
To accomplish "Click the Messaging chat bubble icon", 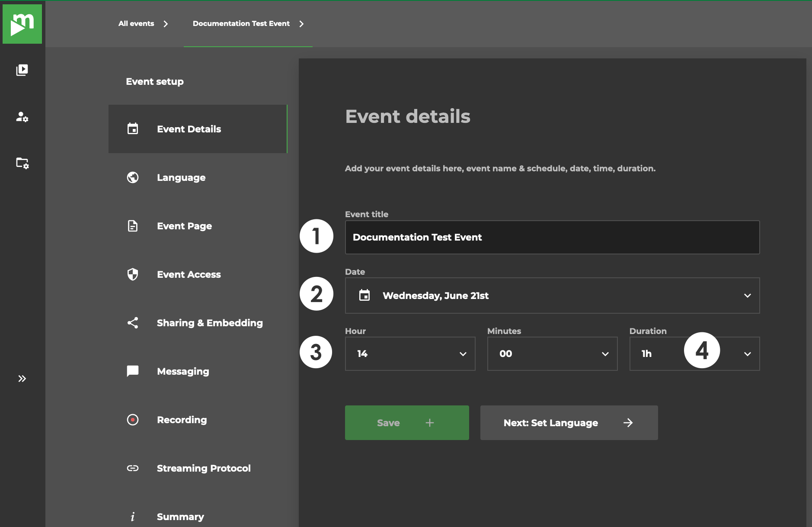I will (133, 371).
